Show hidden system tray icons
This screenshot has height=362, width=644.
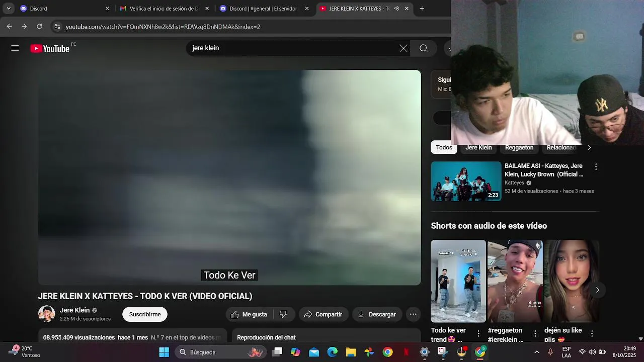537,352
